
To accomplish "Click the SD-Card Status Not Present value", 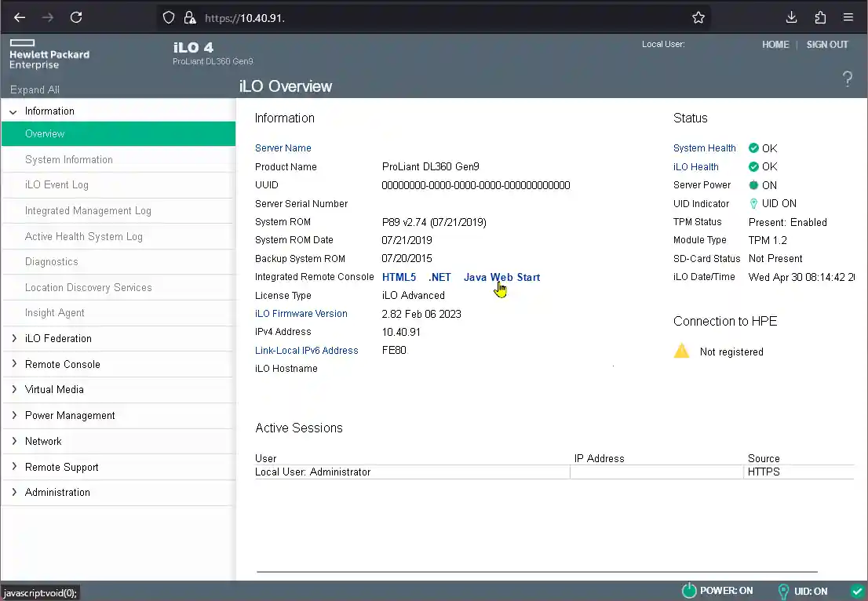I will 775,258.
